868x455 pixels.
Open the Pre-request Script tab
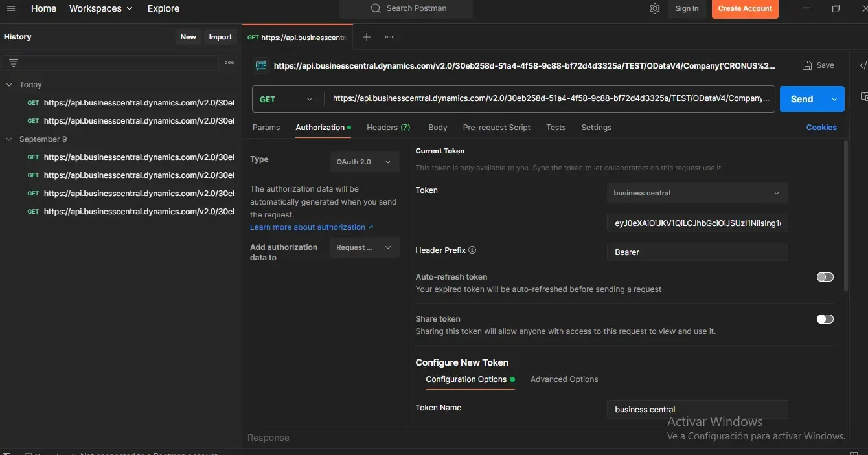point(496,128)
